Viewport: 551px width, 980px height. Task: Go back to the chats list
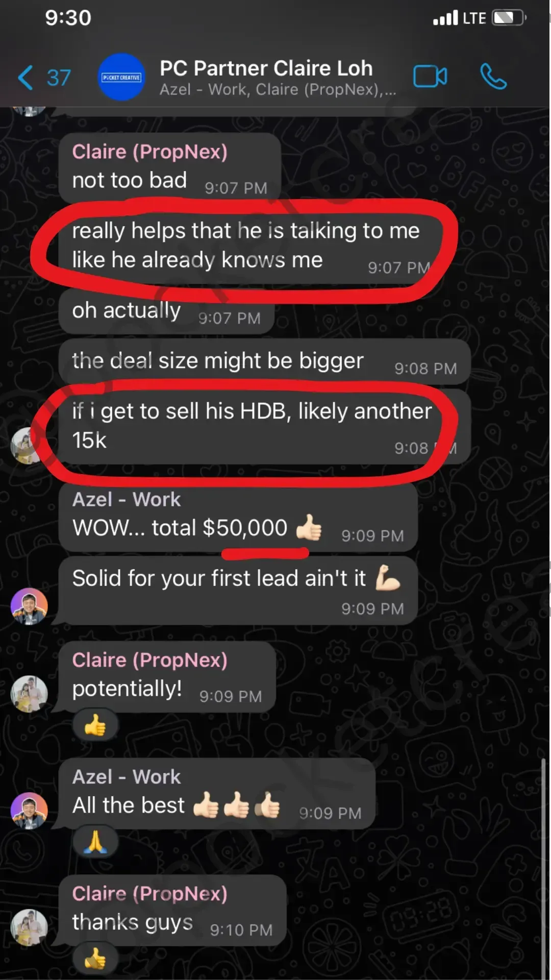click(26, 78)
